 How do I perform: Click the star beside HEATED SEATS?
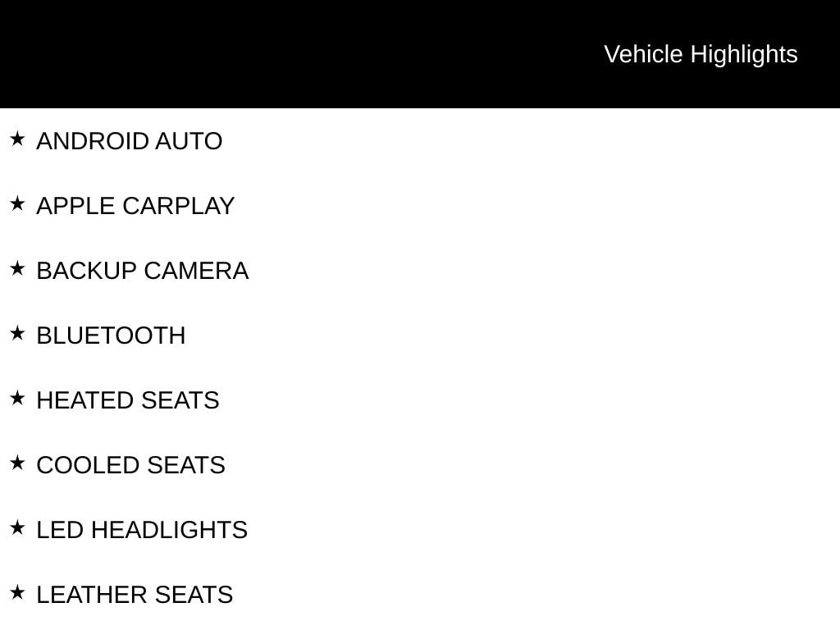click(x=17, y=398)
